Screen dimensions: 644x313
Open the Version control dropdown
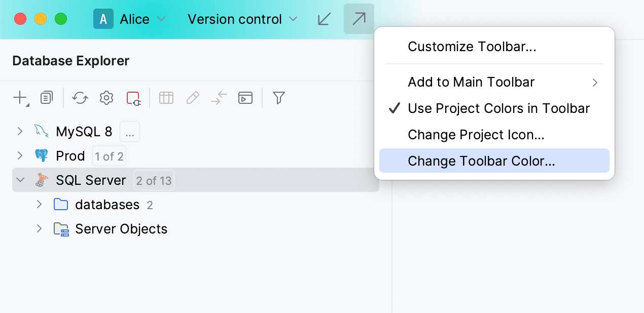coord(242,19)
